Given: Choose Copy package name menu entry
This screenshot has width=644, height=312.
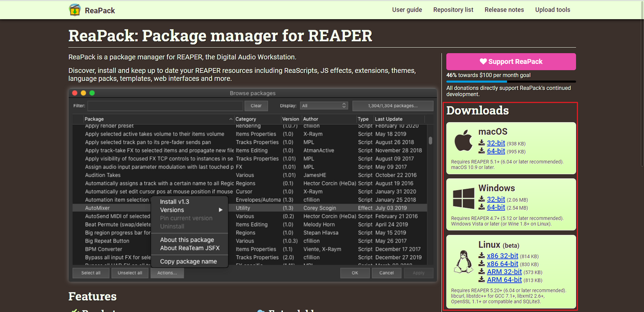Looking at the screenshot, I should click(189, 262).
